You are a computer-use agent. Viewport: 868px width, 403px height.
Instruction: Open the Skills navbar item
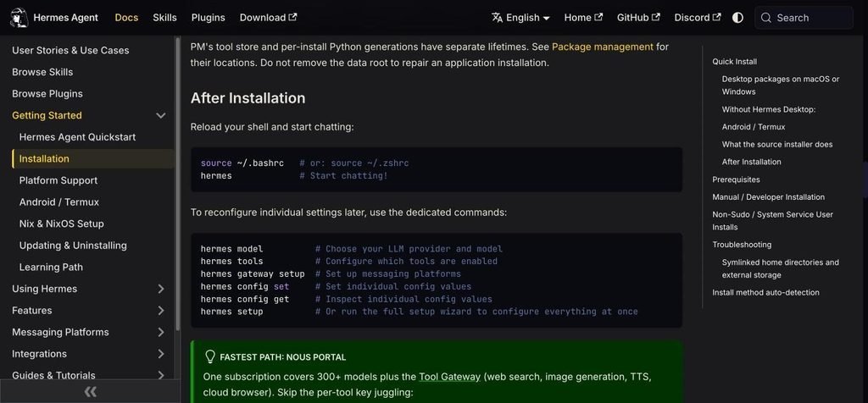coord(165,18)
